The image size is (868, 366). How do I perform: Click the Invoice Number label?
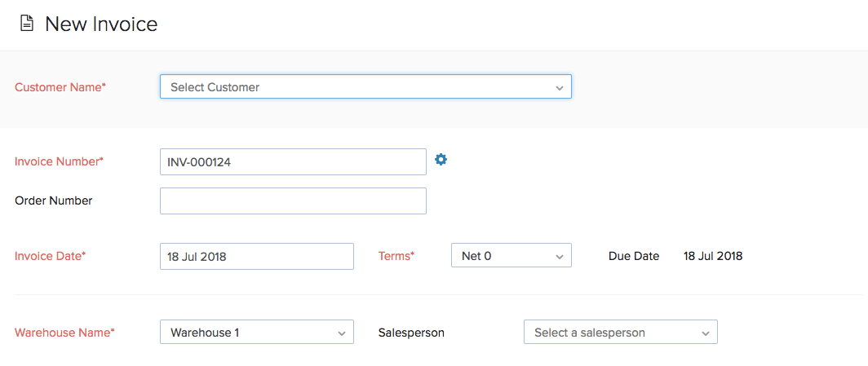(x=60, y=161)
